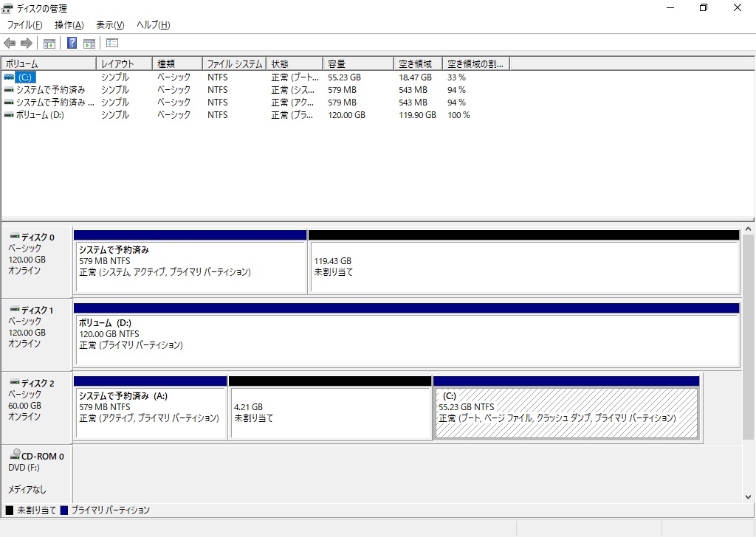The width and height of the screenshot is (756, 537).
Task: Open the 表示(V) menu
Action: (x=110, y=25)
